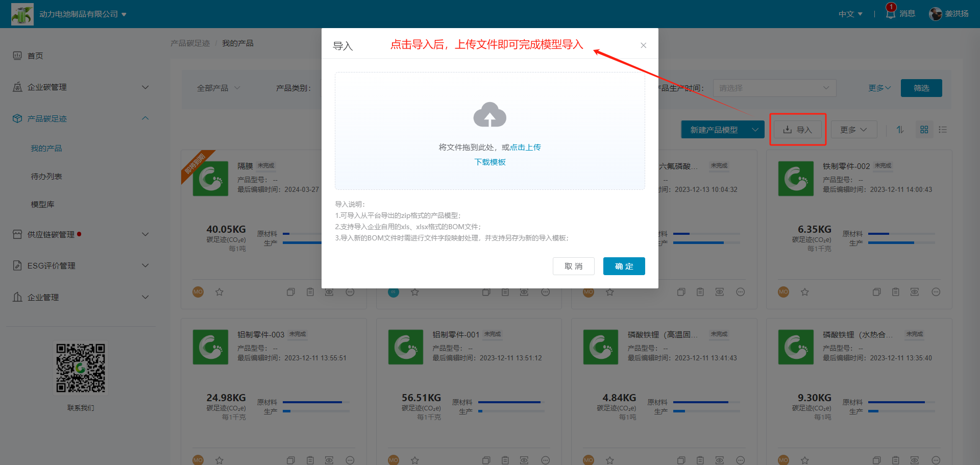This screenshot has width=980, height=465.
Task: Click copy icon on 铝制零件-003 card
Action: (x=291, y=460)
